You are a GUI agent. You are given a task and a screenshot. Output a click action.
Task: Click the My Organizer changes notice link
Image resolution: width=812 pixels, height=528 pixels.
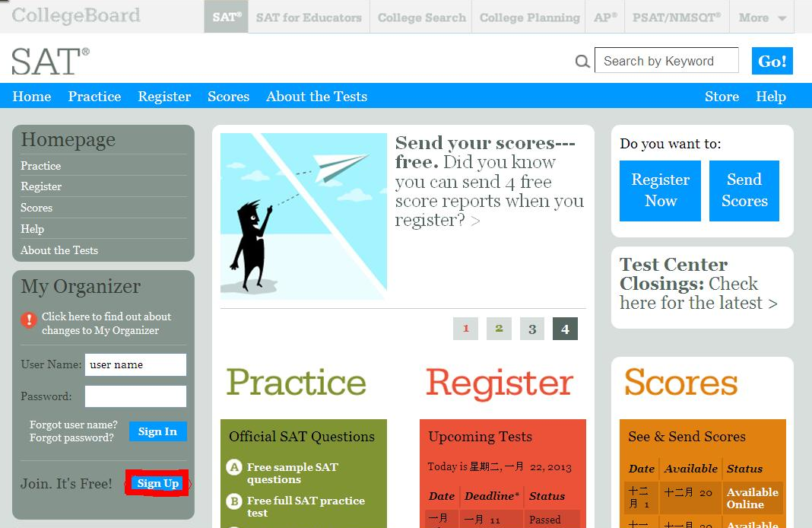click(x=106, y=323)
